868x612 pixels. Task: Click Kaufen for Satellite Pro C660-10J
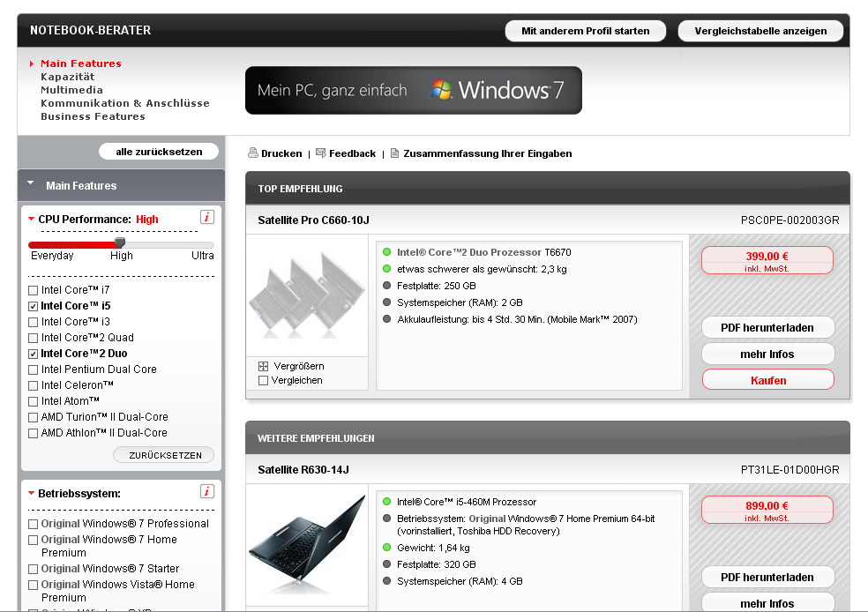coord(767,380)
